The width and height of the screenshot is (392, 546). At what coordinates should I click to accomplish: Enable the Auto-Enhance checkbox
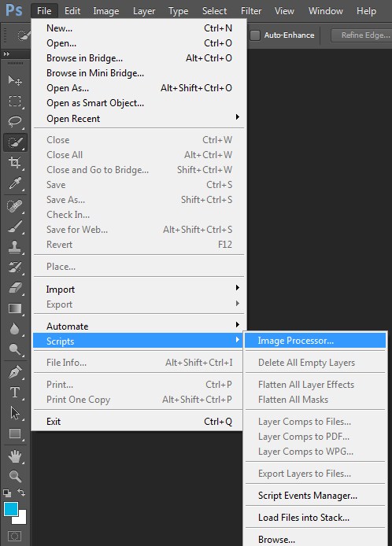[x=255, y=35]
